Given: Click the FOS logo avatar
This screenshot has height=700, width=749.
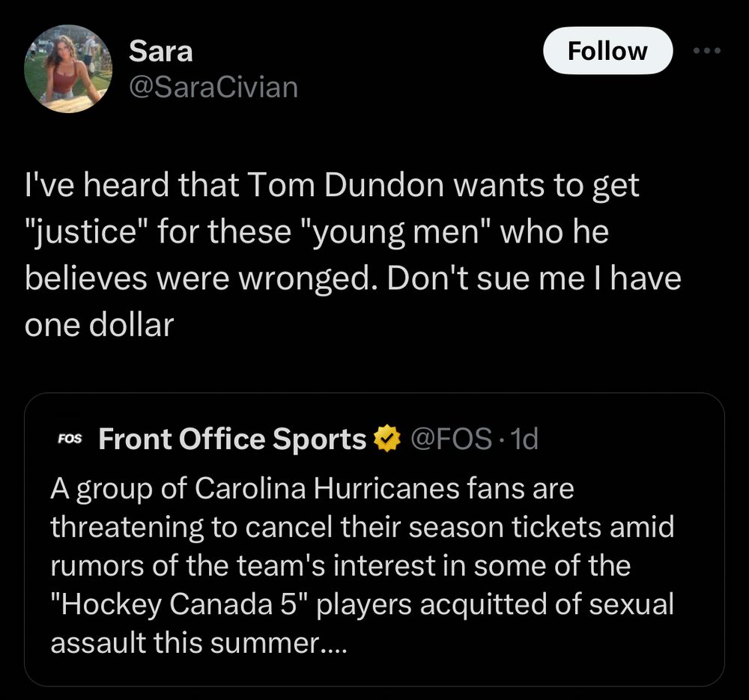Looking at the screenshot, I should [71, 439].
